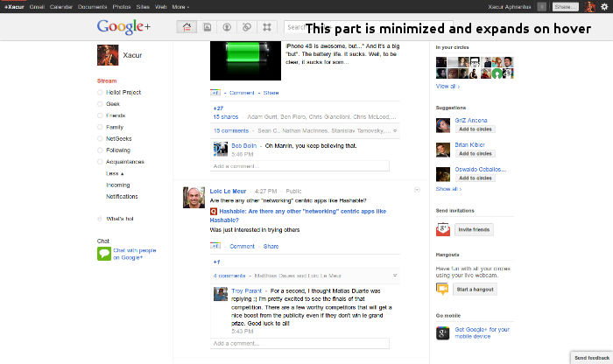Click the +1 button on Loic Le Meur's post

215,246
